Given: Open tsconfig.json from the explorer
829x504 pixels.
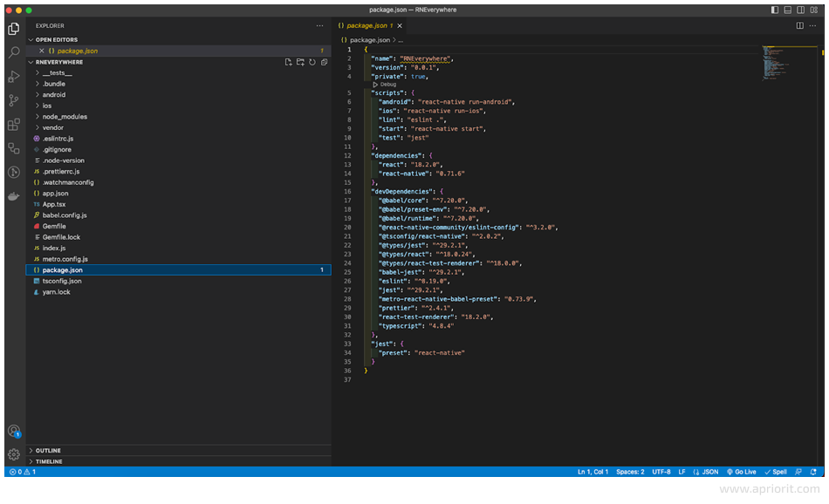Looking at the screenshot, I should 179,281.
